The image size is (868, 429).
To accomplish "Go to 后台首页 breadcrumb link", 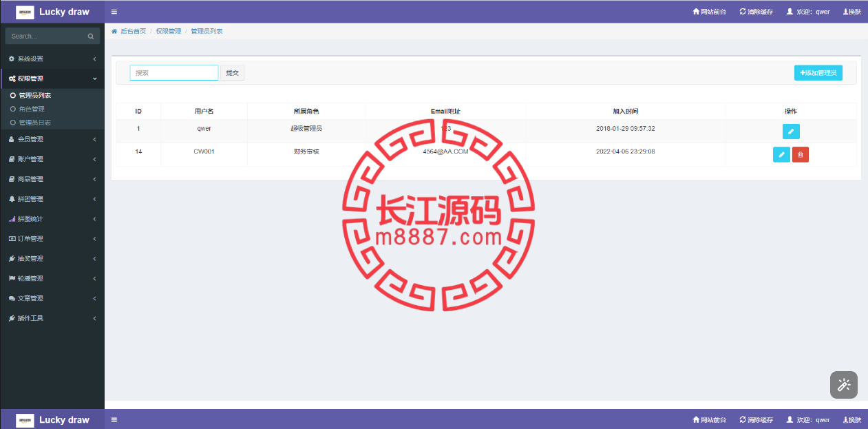I will tap(133, 32).
